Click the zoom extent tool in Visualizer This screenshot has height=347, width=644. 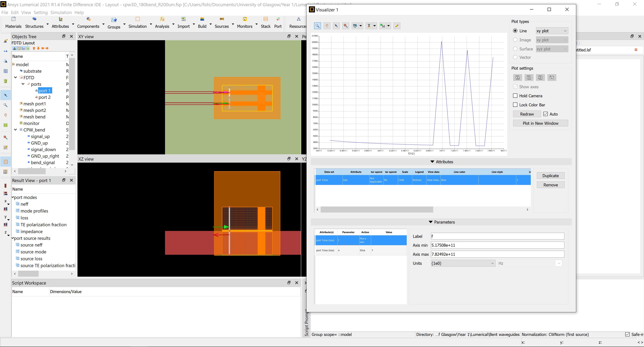[x=346, y=26]
